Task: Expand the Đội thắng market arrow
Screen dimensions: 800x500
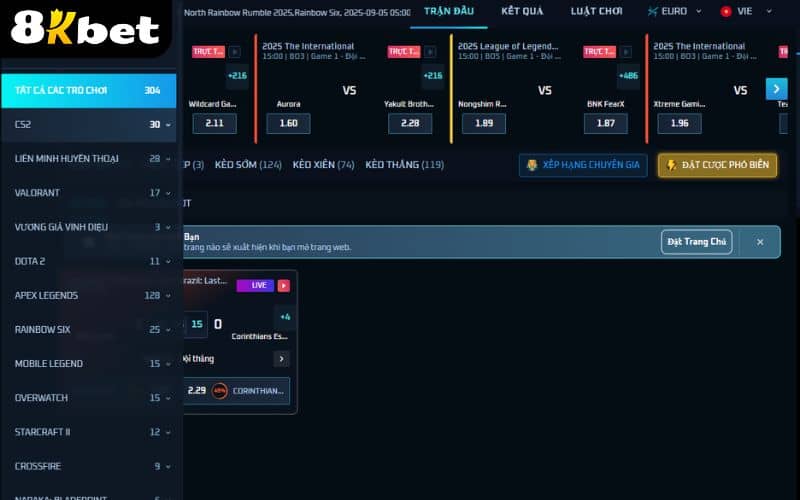Action: (x=282, y=359)
